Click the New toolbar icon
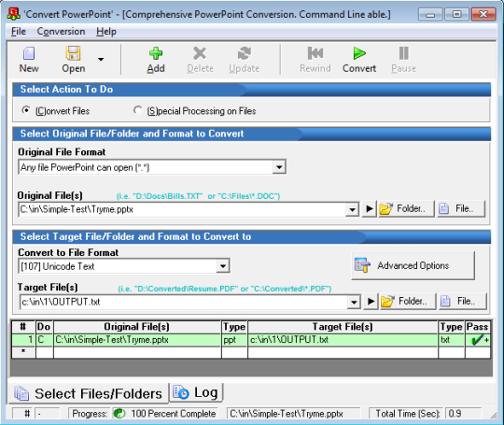The image size is (504, 425). tap(29, 53)
